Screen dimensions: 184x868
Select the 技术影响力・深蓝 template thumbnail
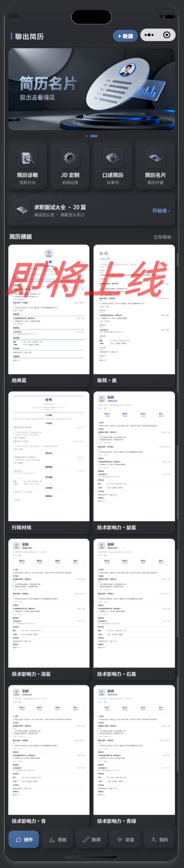49,603
